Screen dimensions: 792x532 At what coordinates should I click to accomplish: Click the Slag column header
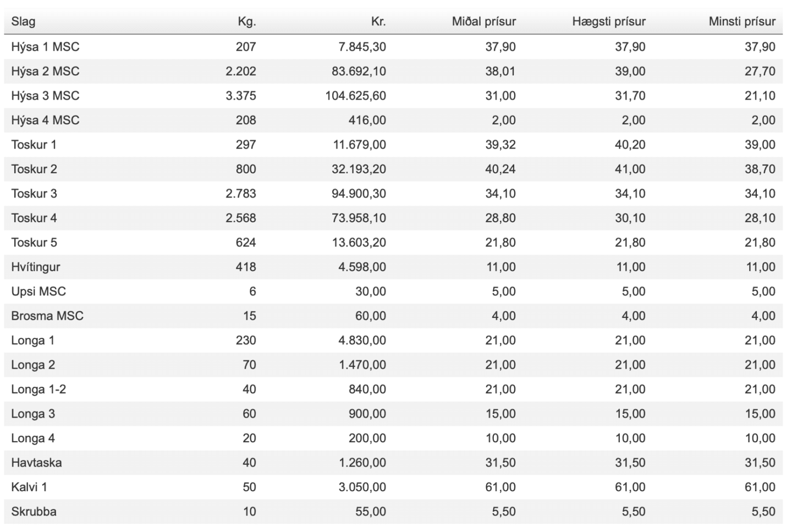(x=23, y=22)
